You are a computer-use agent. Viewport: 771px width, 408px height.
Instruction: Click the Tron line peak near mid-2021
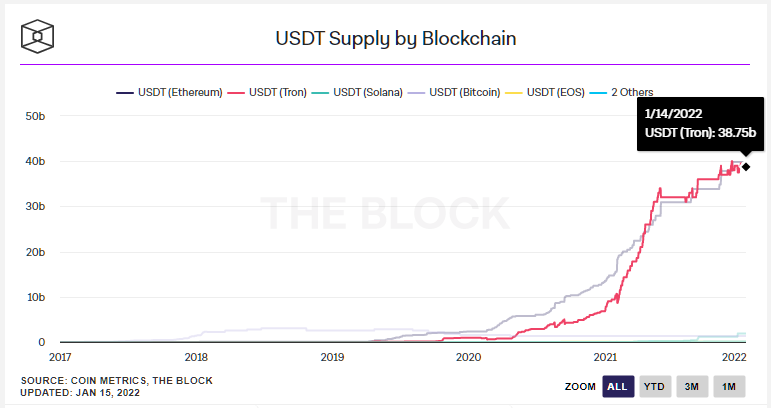pos(660,188)
